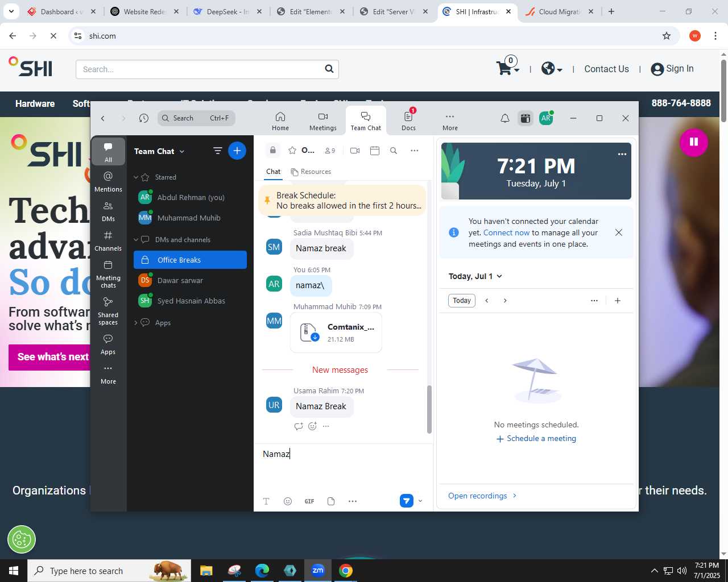728x582 pixels.
Task: Open the AR profile avatar in Zoom header
Action: pyautogui.click(x=546, y=118)
